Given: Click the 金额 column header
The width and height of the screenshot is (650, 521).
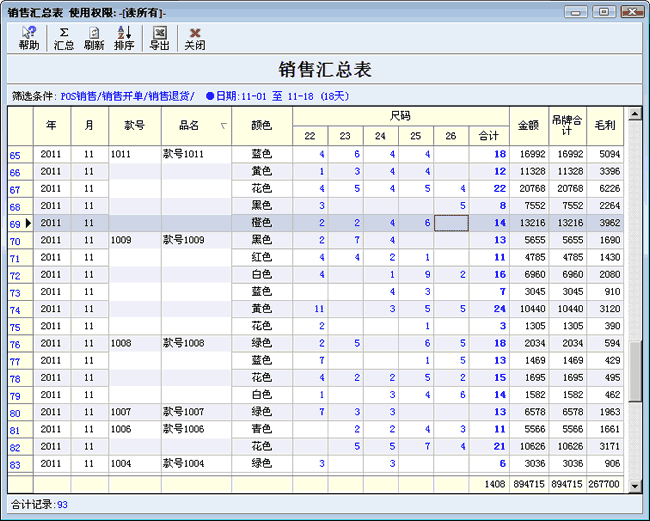Looking at the screenshot, I should [x=529, y=126].
